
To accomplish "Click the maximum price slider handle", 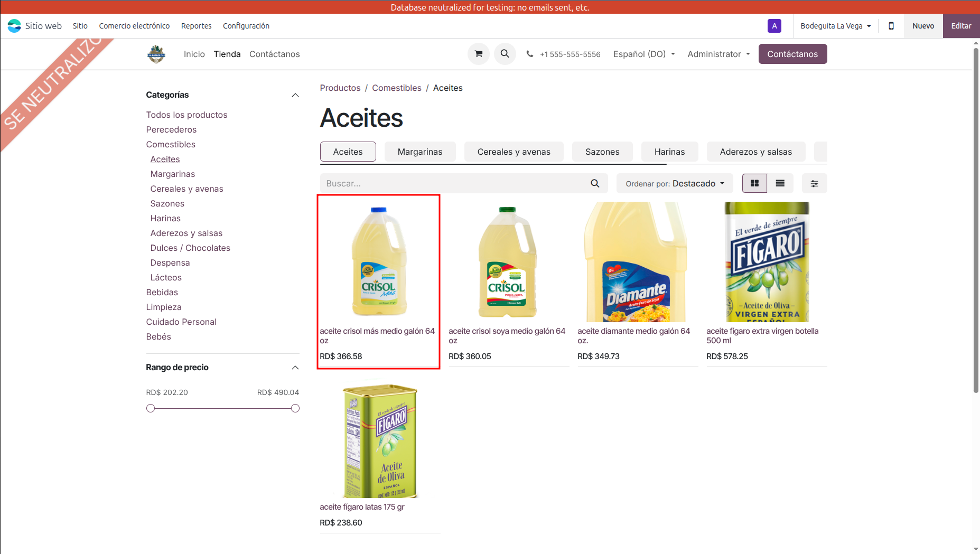I will [x=295, y=408].
